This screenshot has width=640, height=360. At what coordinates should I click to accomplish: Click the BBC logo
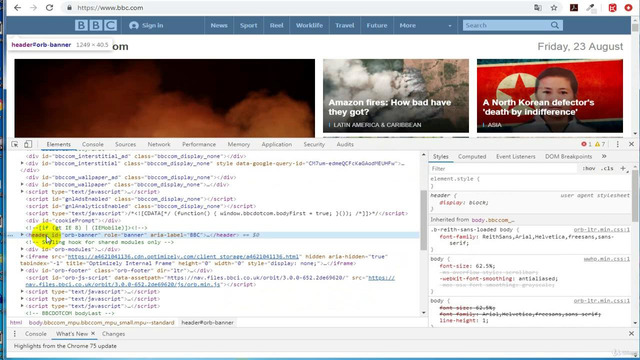96,25
